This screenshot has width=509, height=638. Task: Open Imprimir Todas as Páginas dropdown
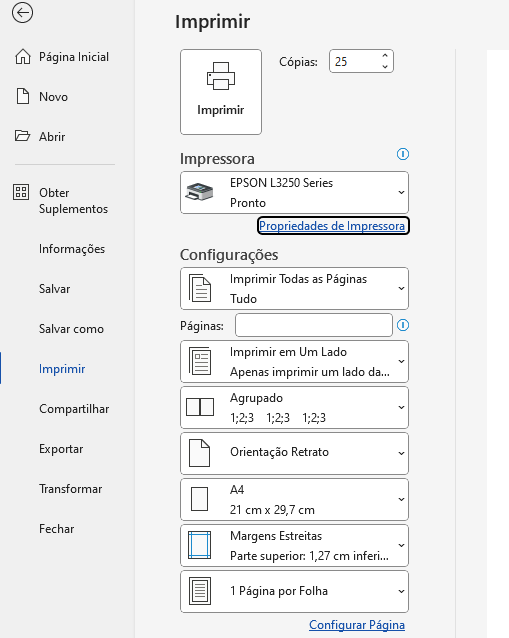coord(295,288)
